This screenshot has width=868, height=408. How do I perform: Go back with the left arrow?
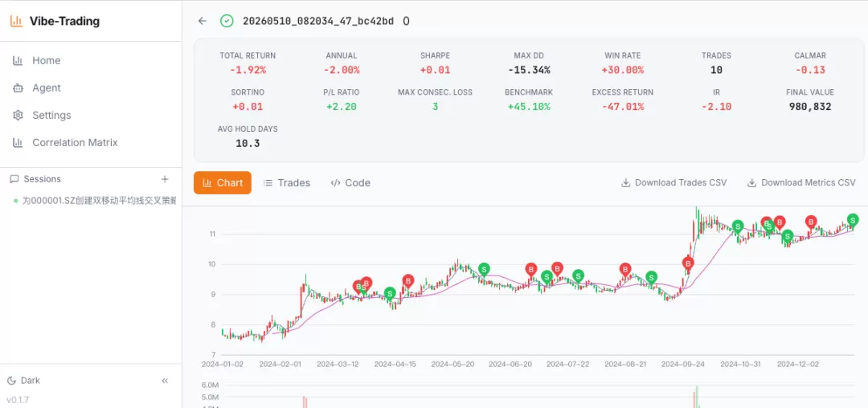(x=202, y=21)
